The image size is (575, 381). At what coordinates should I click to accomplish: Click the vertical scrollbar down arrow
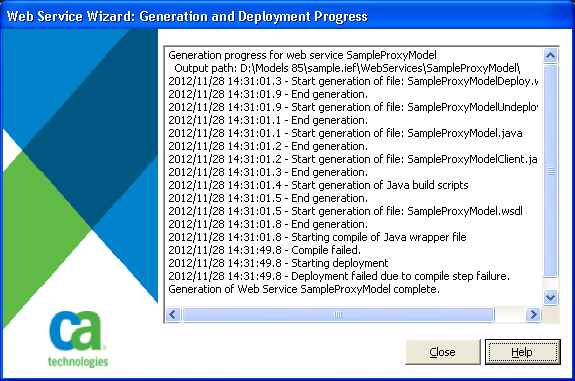tap(550, 297)
